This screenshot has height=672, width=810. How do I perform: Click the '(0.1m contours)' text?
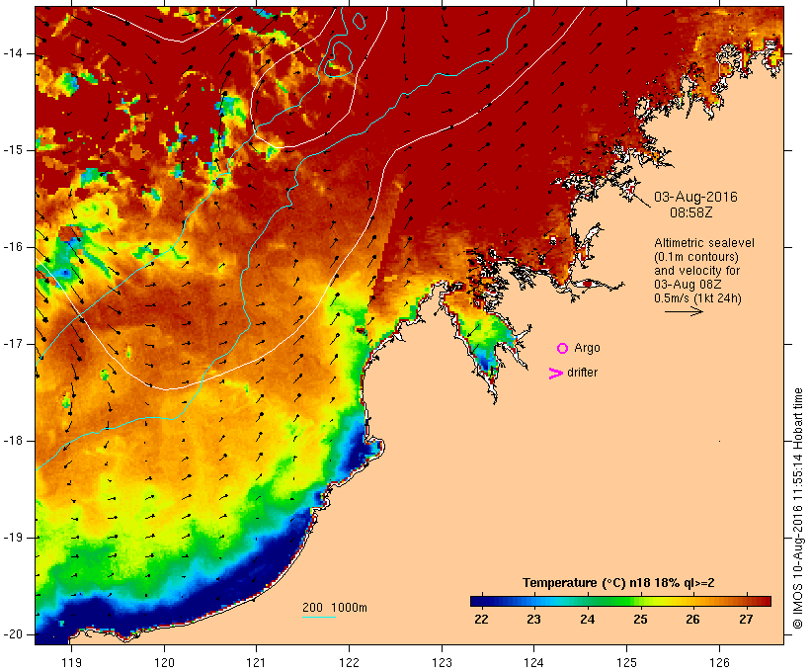coord(696,257)
